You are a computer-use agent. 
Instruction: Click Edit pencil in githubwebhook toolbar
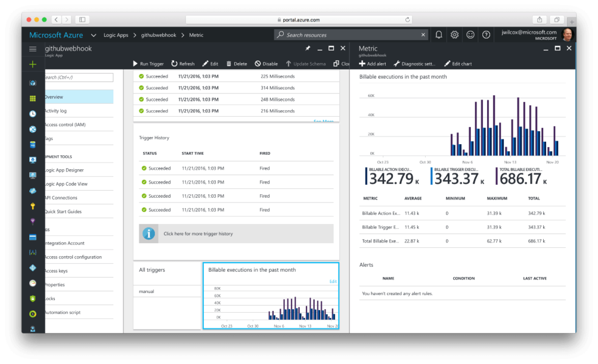(210, 64)
